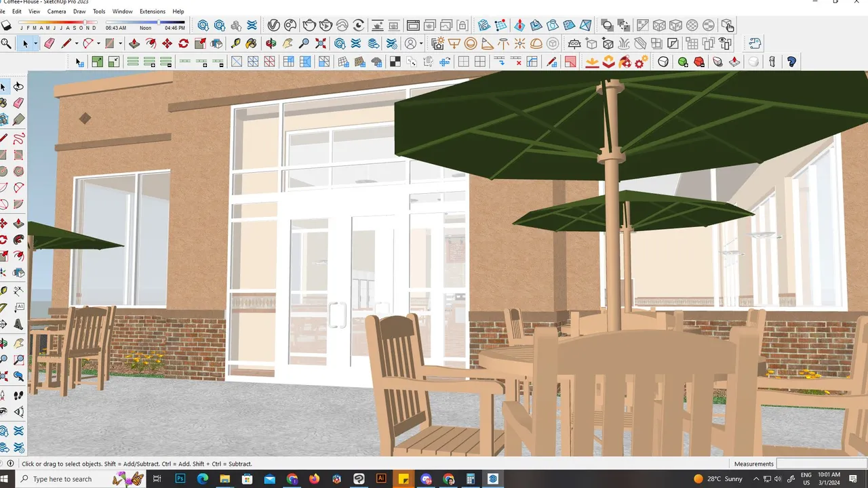Expand the Rectangle shape dropdown arrow
This screenshot has height=488, width=868.
click(120, 43)
